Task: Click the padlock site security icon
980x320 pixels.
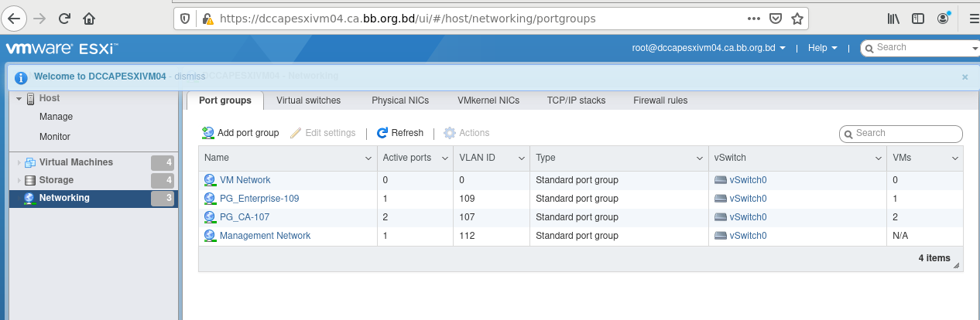Action: coord(207,19)
